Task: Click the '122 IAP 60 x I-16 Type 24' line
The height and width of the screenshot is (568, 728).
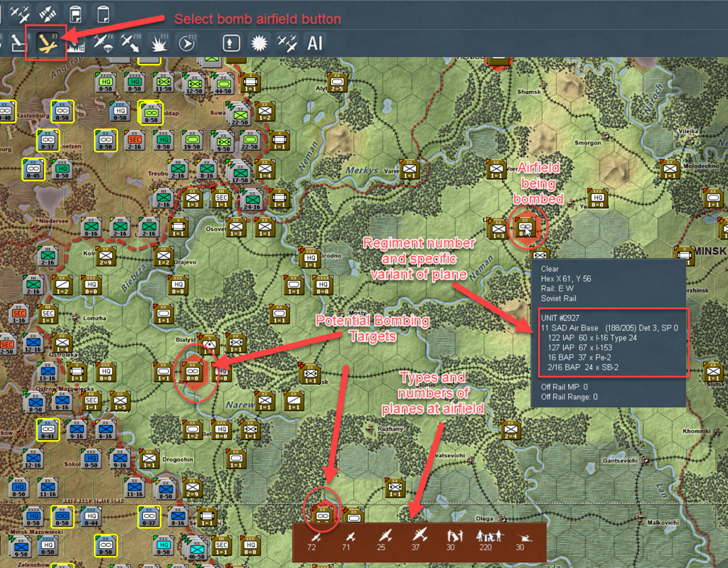Action: coord(592,338)
